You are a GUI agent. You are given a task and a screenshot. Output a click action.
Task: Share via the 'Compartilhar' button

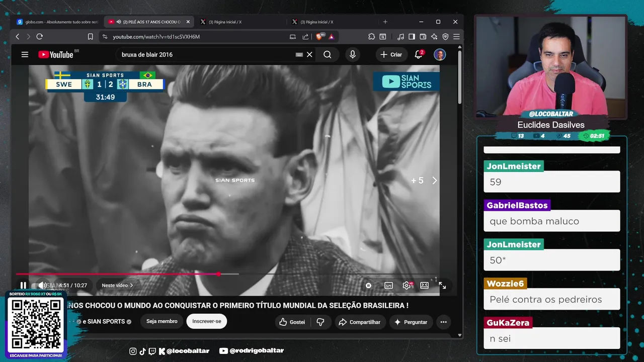click(x=360, y=322)
